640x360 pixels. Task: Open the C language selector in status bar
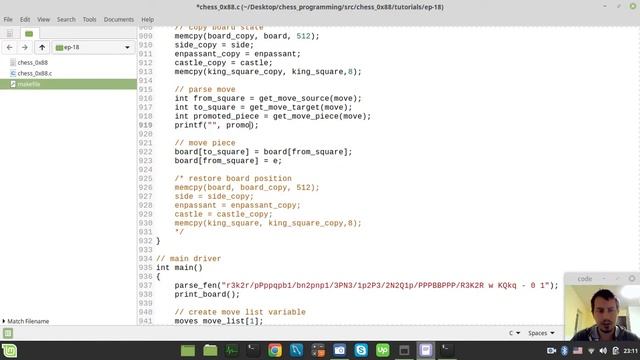pos(514,333)
